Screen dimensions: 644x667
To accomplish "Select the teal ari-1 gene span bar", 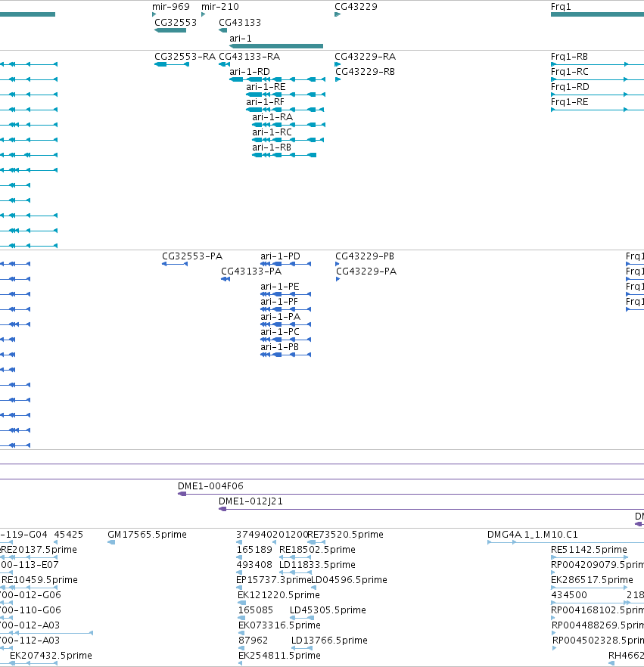I will (x=276, y=46).
